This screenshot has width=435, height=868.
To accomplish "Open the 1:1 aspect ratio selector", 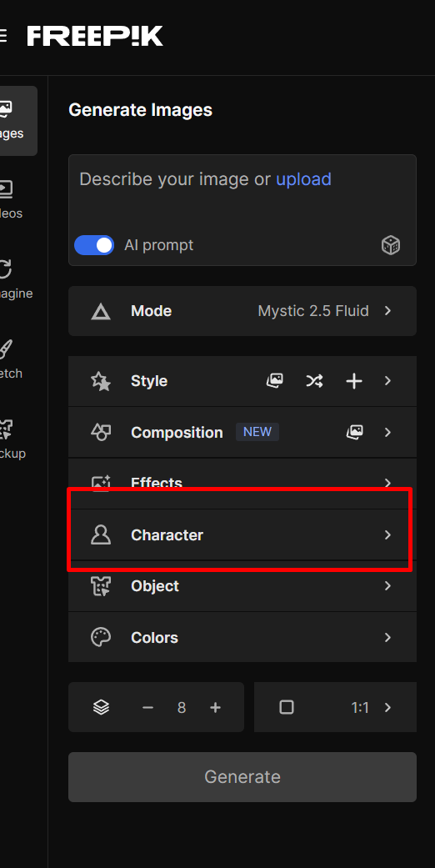I will point(335,707).
